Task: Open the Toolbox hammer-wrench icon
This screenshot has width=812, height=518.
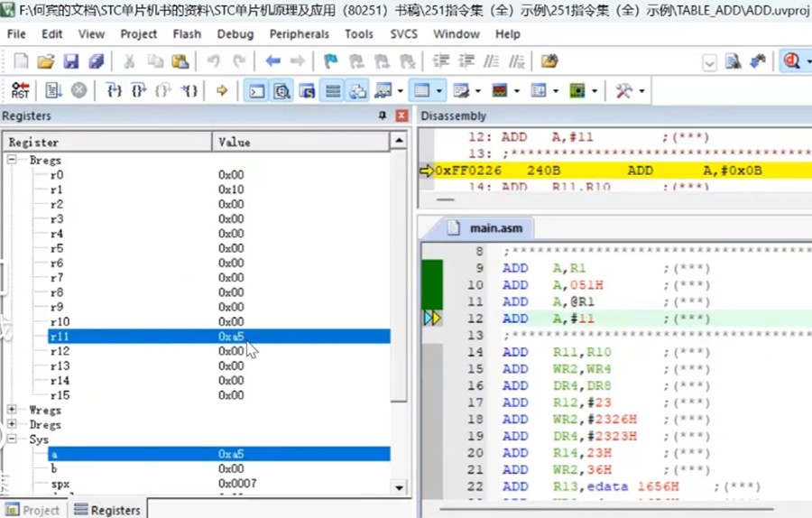Action: point(623,91)
